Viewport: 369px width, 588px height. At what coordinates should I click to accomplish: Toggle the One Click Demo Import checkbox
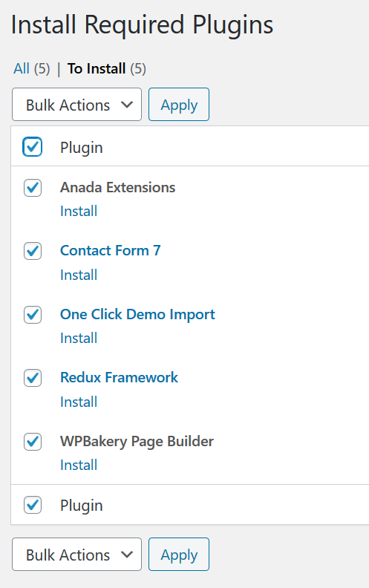tap(33, 314)
